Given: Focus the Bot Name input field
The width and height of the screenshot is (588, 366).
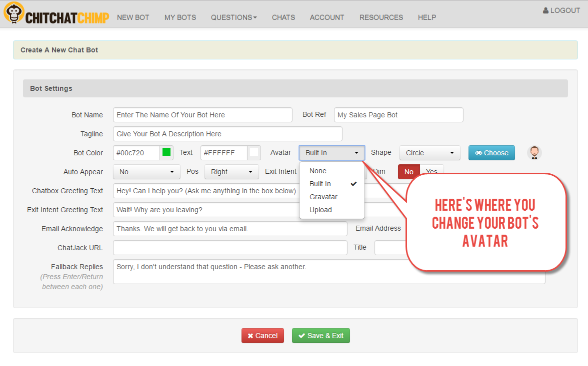Looking at the screenshot, I should (x=202, y=115).
